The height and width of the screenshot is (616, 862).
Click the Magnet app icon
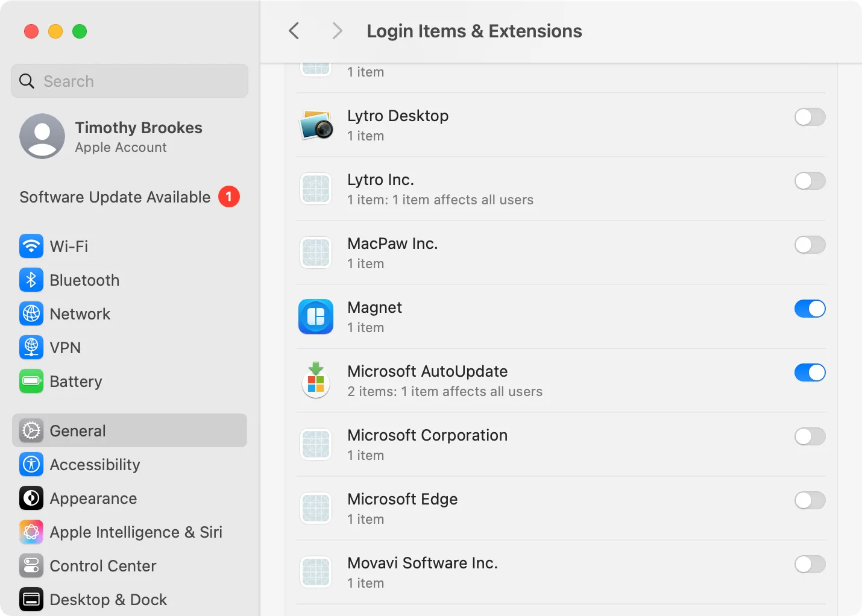pyautogui.click(x=316, y=316)
